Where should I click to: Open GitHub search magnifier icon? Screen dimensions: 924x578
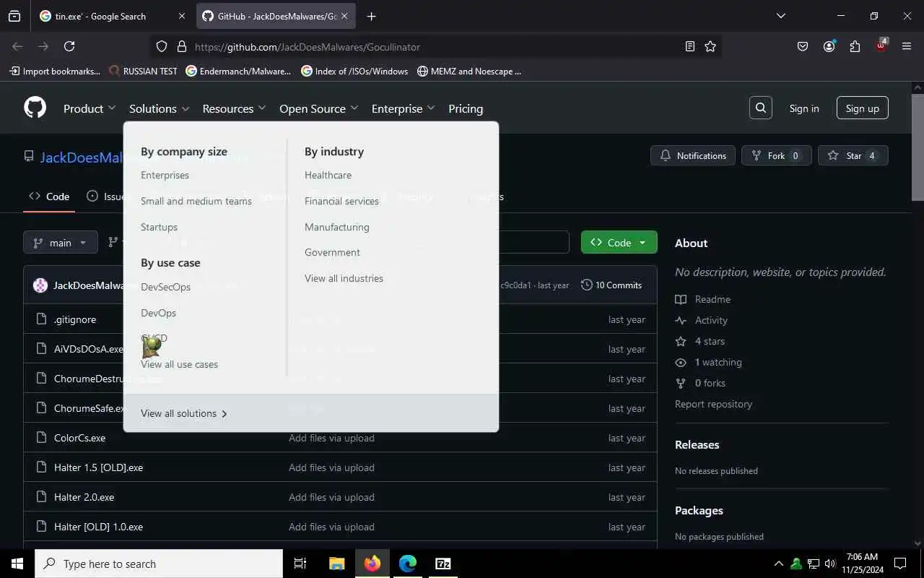coord(761,108)
